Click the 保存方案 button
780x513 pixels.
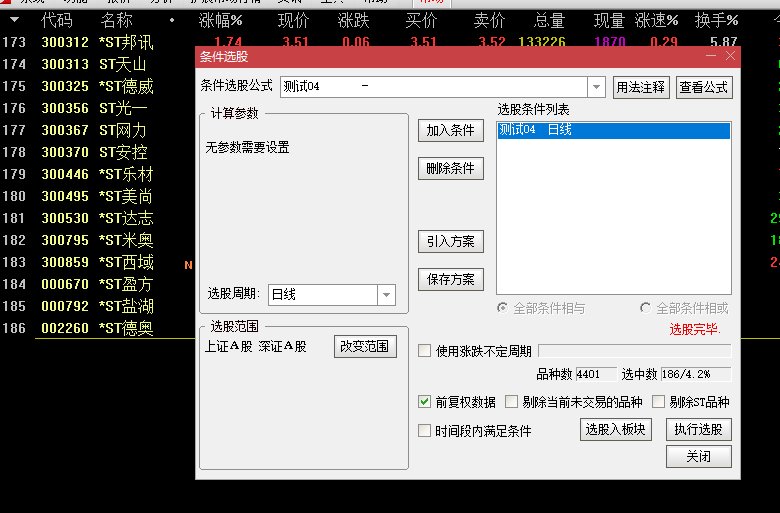tap(451, 279)
